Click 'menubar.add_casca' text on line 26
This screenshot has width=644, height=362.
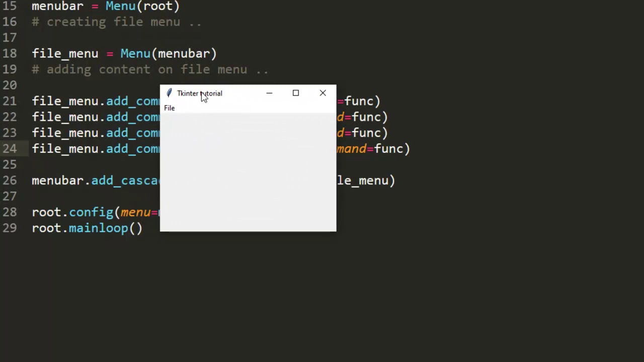(x=96, y=180)
